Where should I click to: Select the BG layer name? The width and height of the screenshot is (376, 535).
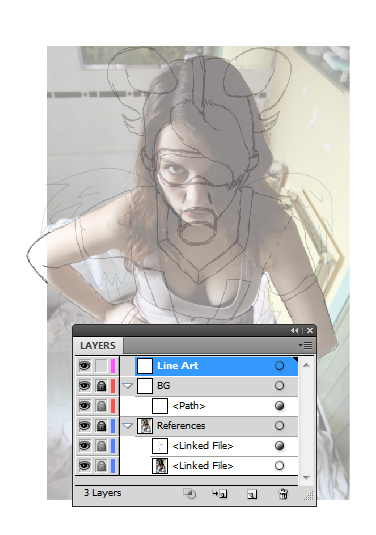pyautogui.click(x=163, y=386)
